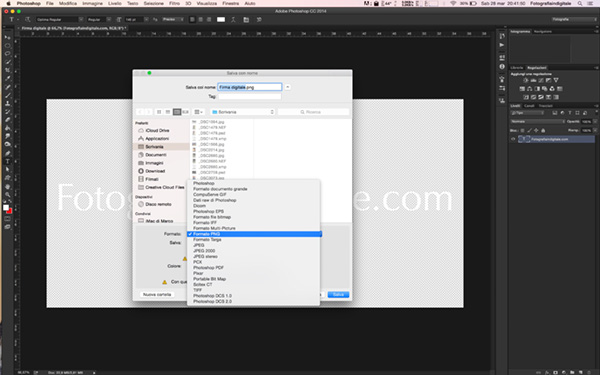The width and height of the screenshot is (600, 375).
Task: Open the layer filter Tipo dropdown
Action: coord(527,113)
